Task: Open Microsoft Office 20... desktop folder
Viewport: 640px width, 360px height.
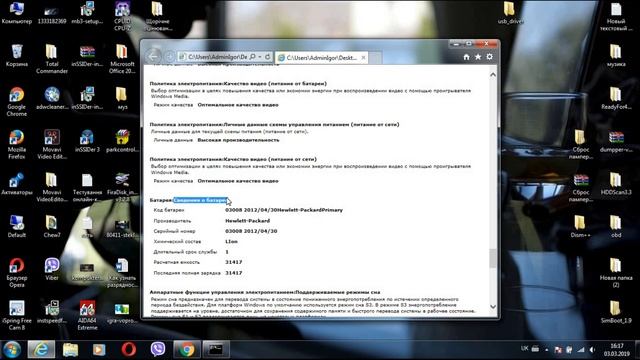Action: point(122,59)
